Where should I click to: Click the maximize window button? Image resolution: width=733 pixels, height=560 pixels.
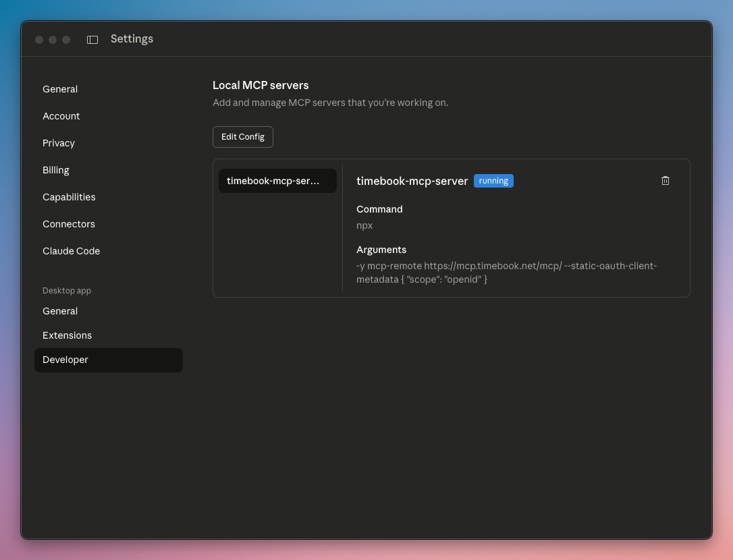tap(66, 40)
